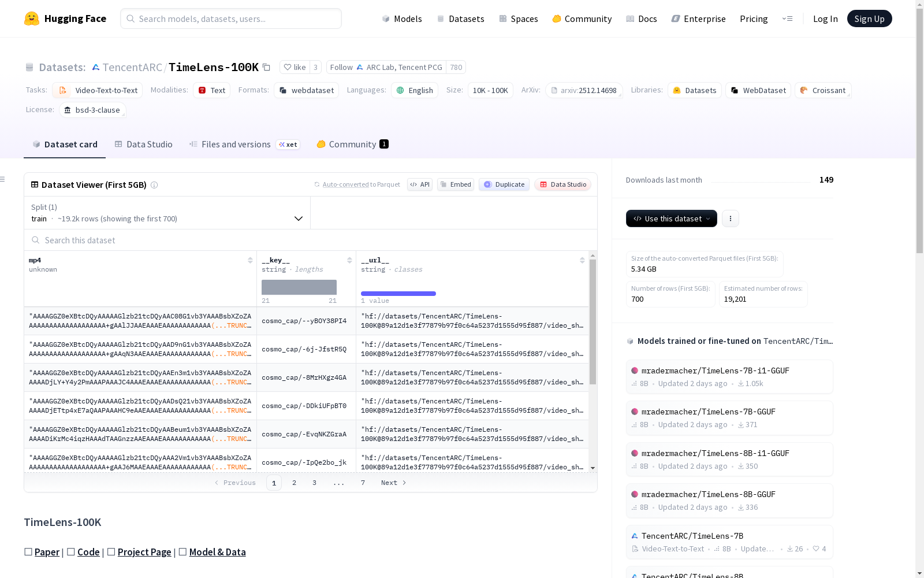The image size is (924, 578).
Task: Click the webdataset format tag
Action: pyautogui.click(x=307, y=90)
